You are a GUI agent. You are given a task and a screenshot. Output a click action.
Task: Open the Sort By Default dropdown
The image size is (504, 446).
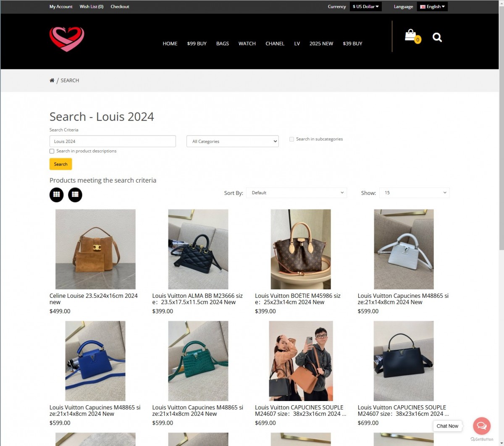[297, 193]
